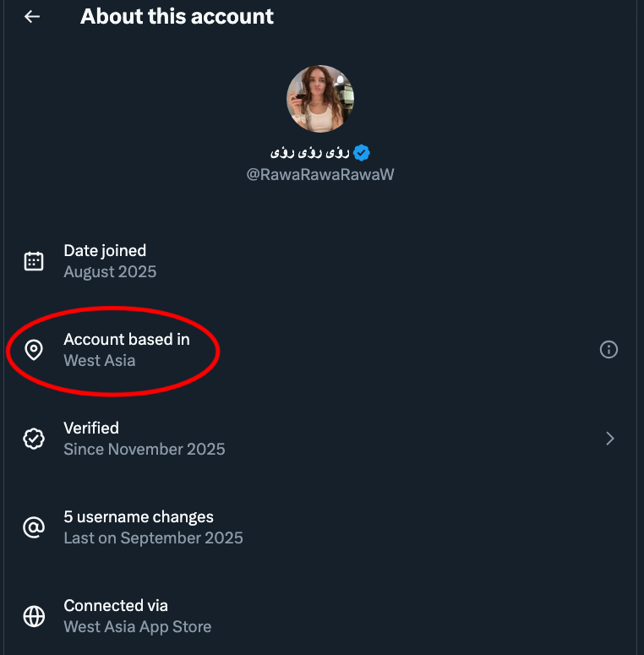644x655 pixels.
Task: Click the West Asia App Store text
Action: tap(138, 626)
